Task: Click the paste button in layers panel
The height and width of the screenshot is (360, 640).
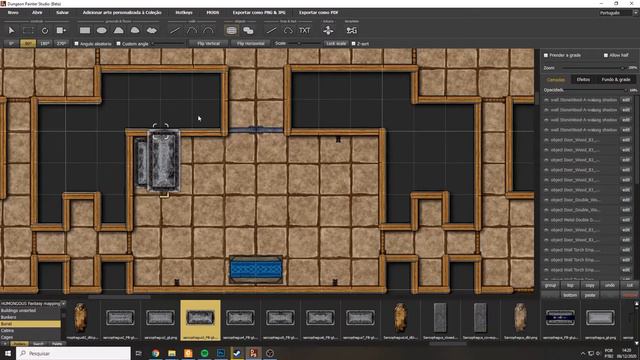Action: pyautogui.click(x=590, y=295)
